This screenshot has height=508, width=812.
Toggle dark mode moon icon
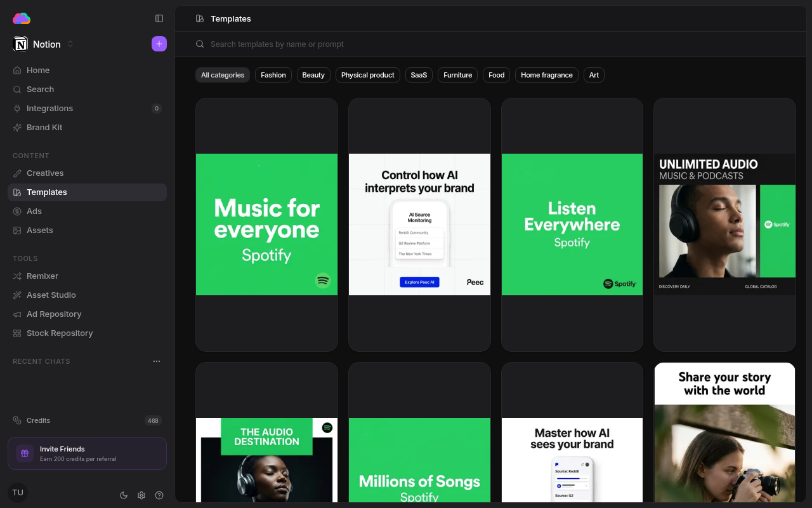(124, 495)
